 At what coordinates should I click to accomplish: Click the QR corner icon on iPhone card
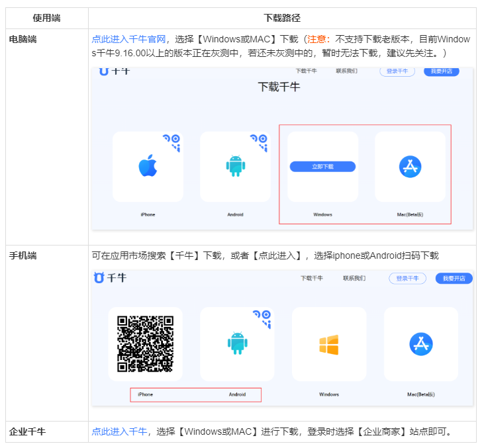point(171,142)
